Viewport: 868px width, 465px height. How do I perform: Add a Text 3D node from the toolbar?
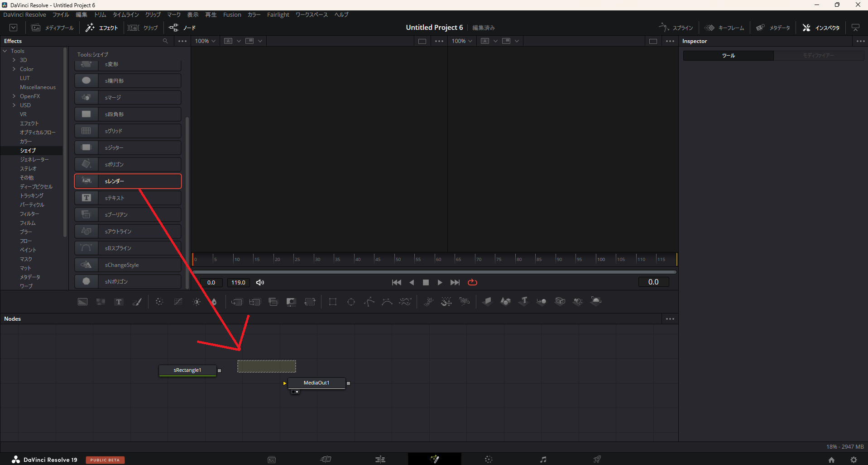(x=524, y=301)
